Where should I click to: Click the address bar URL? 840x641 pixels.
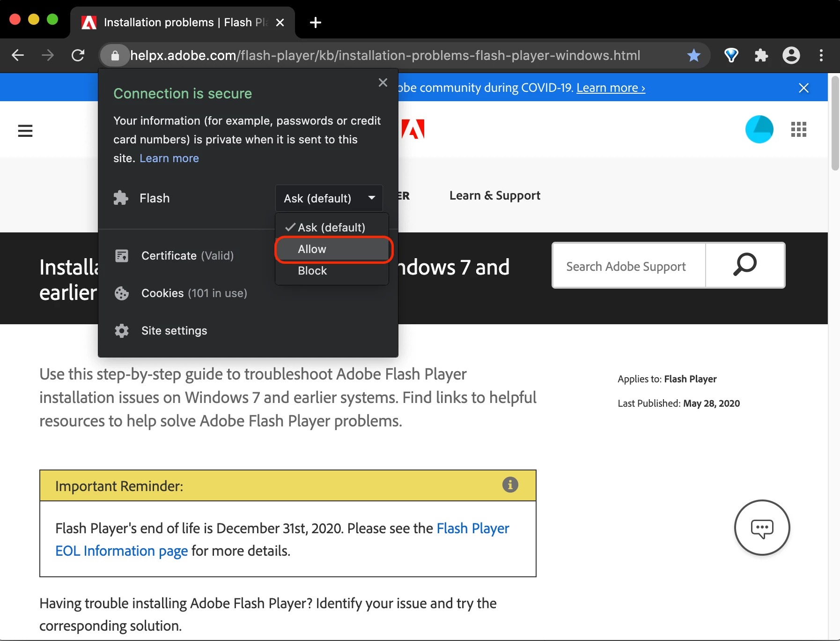385,55
